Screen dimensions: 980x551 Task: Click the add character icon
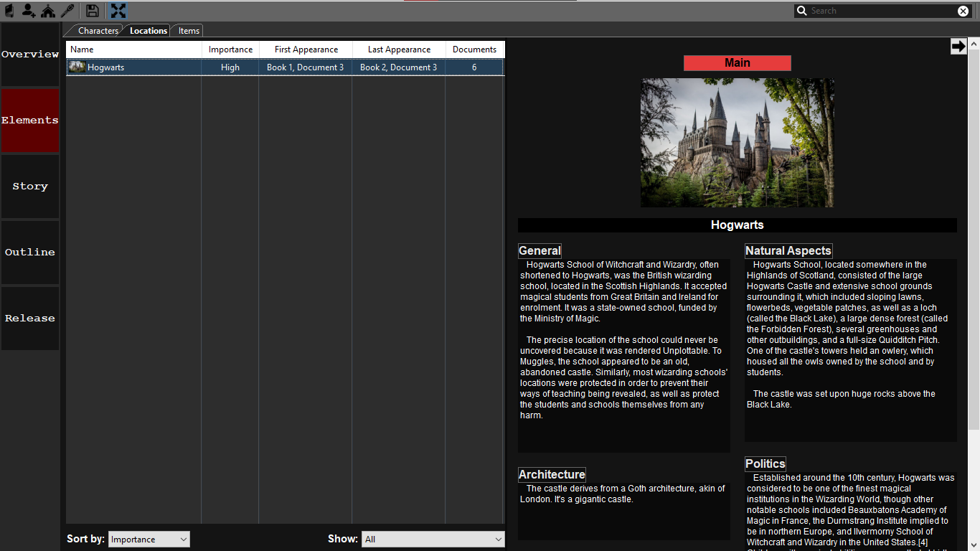pyautogui.click(x=29, y=11)
